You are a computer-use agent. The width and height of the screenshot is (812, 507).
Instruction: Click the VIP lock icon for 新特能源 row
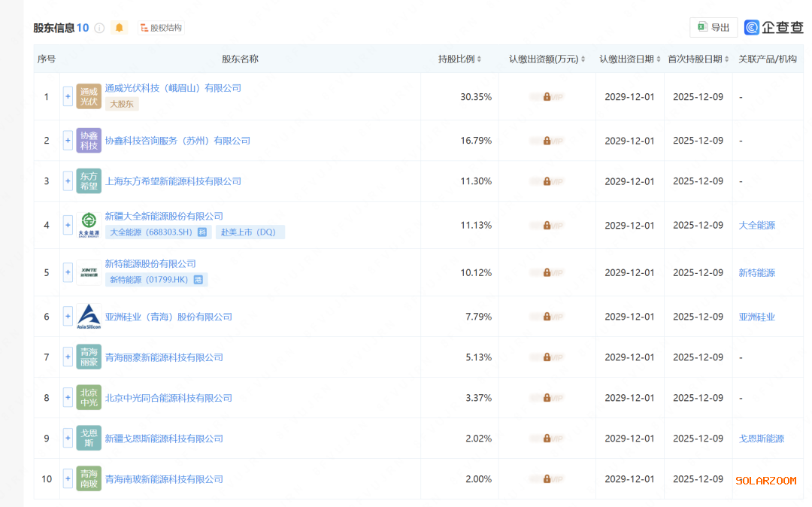(547, 272)
